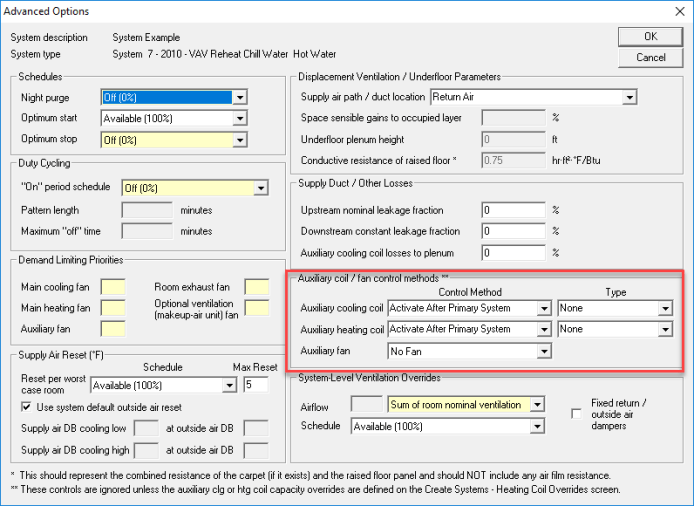The height and width of the screenshot is (506, 694).
Task: Click Space sensible gains to occupied layer field
Action: (513, 118)
